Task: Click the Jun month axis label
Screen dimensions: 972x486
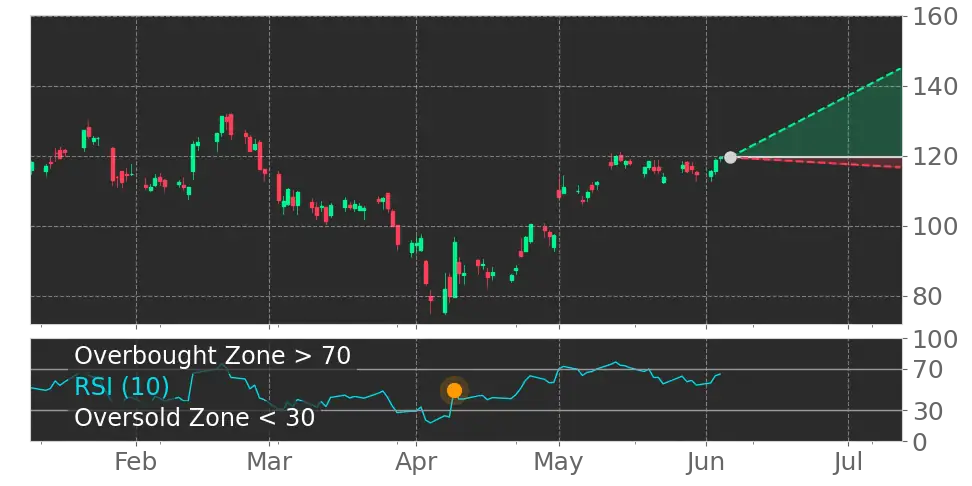Action: 707,462
